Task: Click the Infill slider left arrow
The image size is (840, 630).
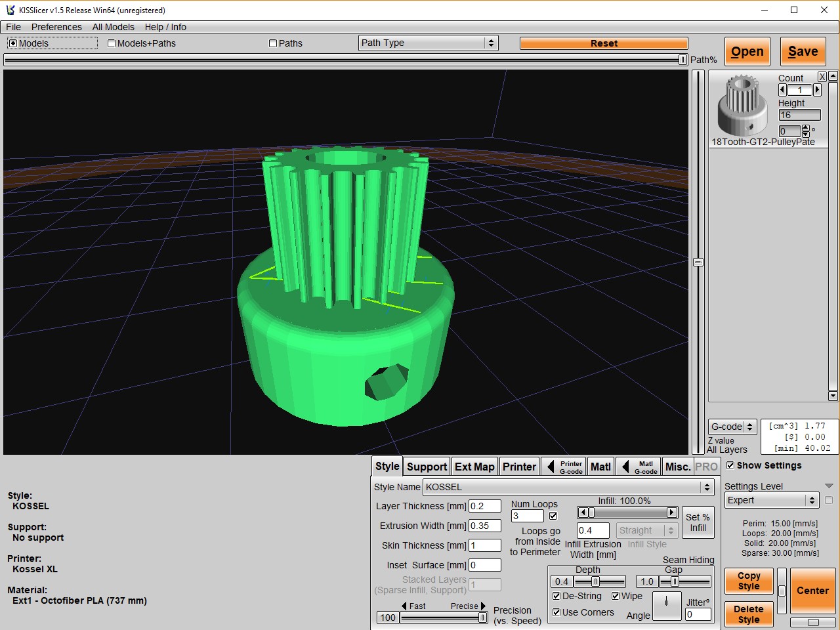Action: point(583,513)
